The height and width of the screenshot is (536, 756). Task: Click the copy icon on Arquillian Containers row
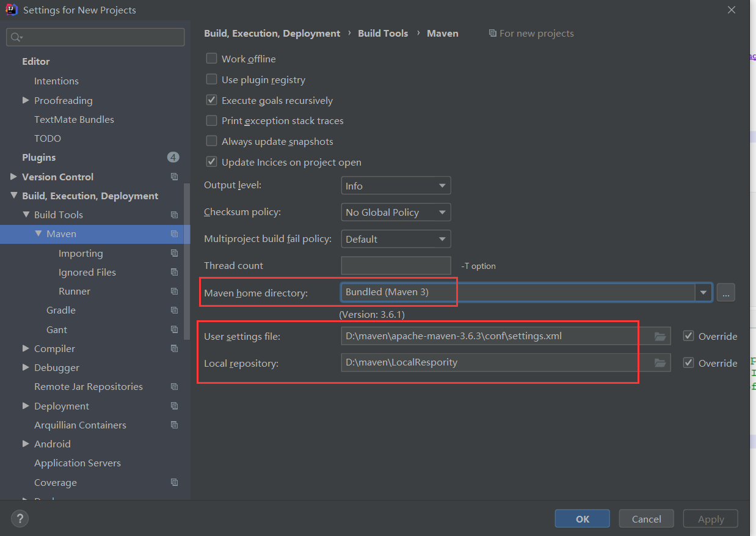pos(175,425)
